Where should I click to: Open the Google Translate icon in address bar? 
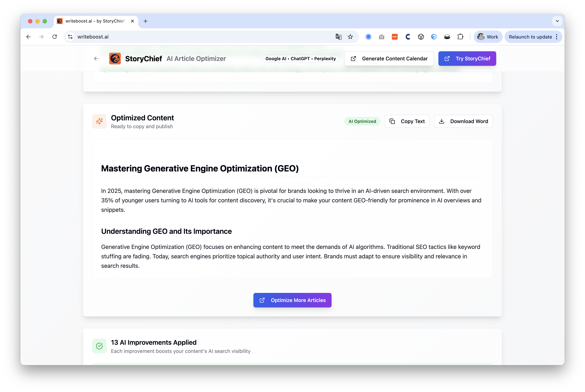(338, 37)
